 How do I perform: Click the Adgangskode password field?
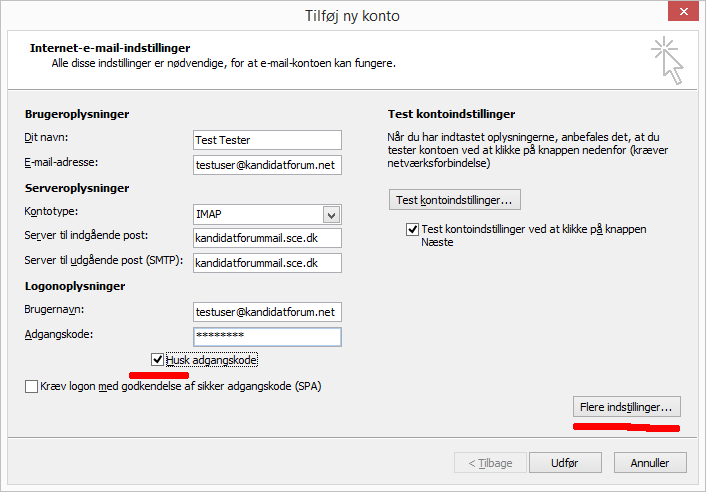click(267, 337)
